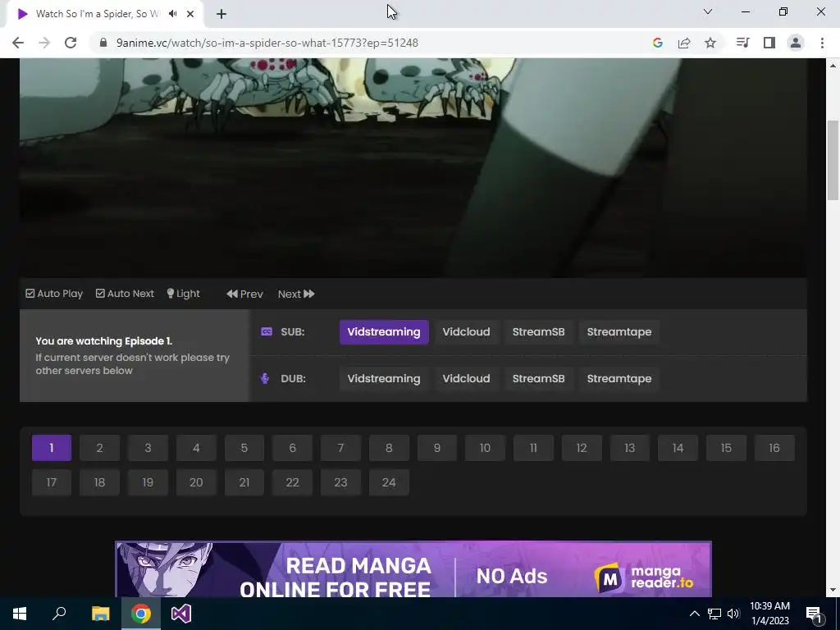The image size is (840, 630).
Task: Go back to the previous page
Action: tap(18, 43)
